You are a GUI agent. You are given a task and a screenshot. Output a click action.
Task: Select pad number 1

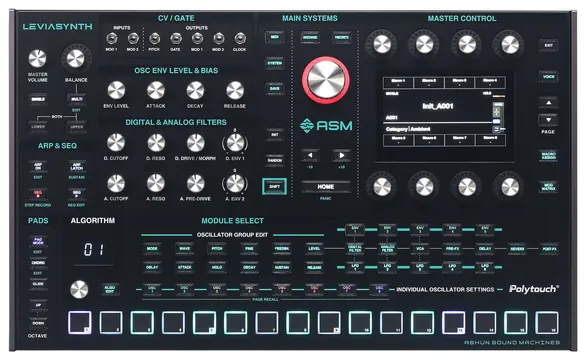(80, 322)
